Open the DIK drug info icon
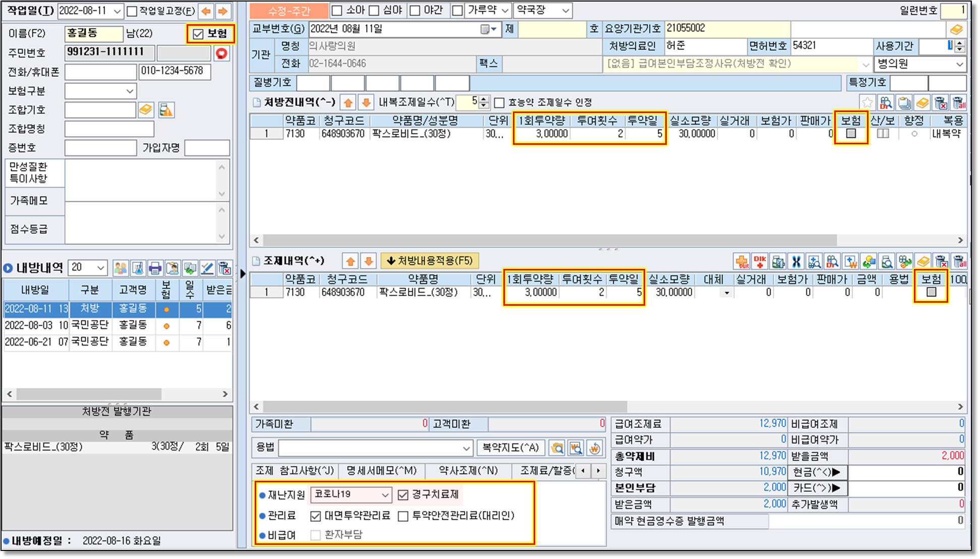 point(760,261)
